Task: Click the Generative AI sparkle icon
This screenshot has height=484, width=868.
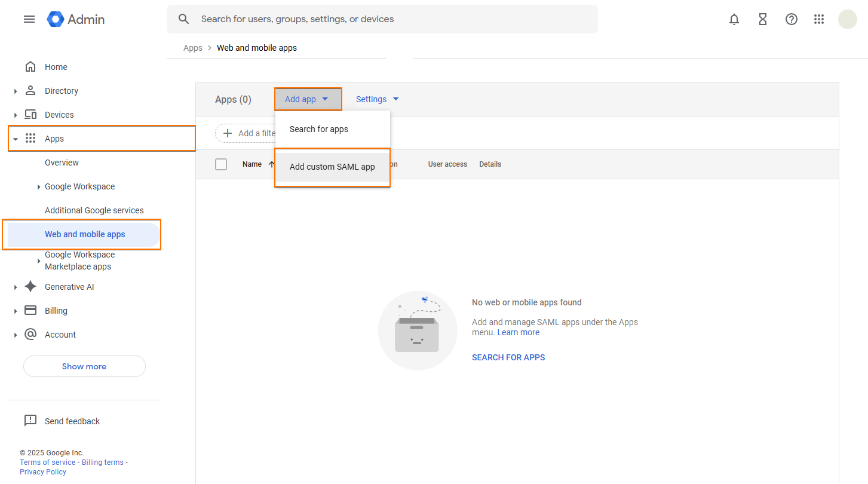Action: coord(30,286)
